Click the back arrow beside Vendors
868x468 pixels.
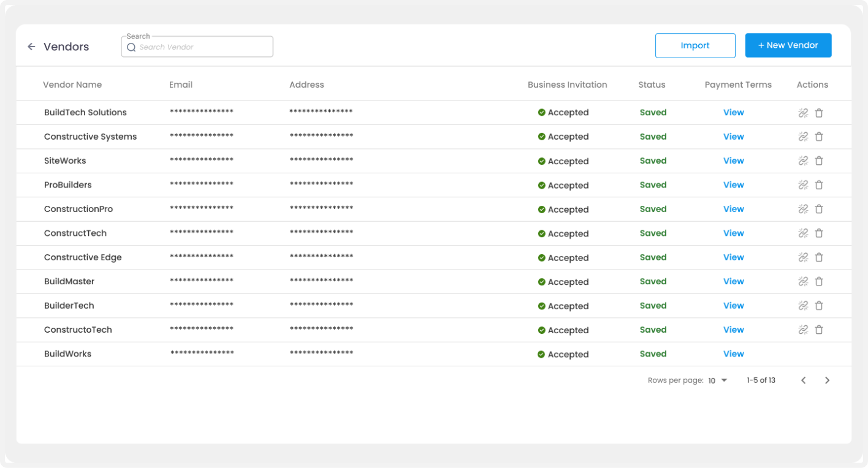pyautogui.click(x=31, y=47)
